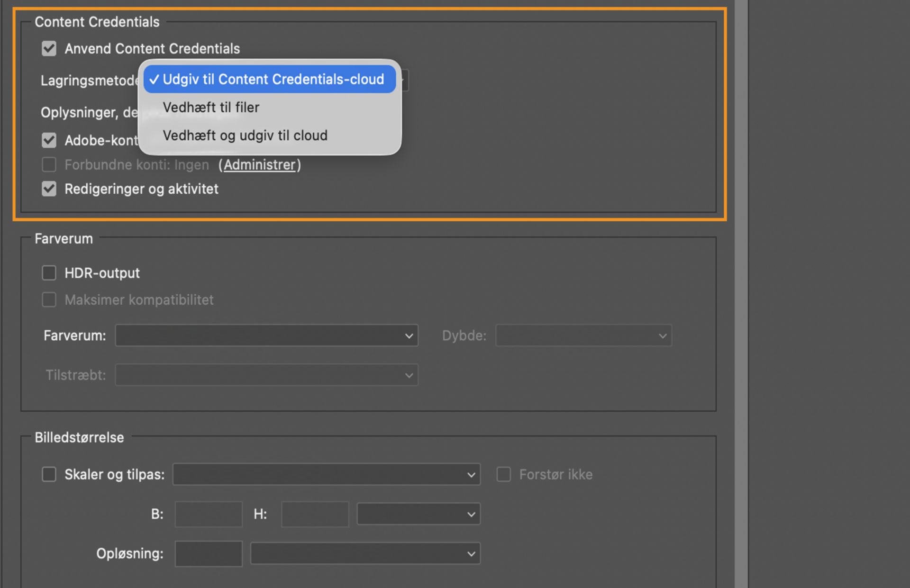This screenshot has height=588, width=910.
Task: Open the size units dropdown beside H field
Action: 419,514
